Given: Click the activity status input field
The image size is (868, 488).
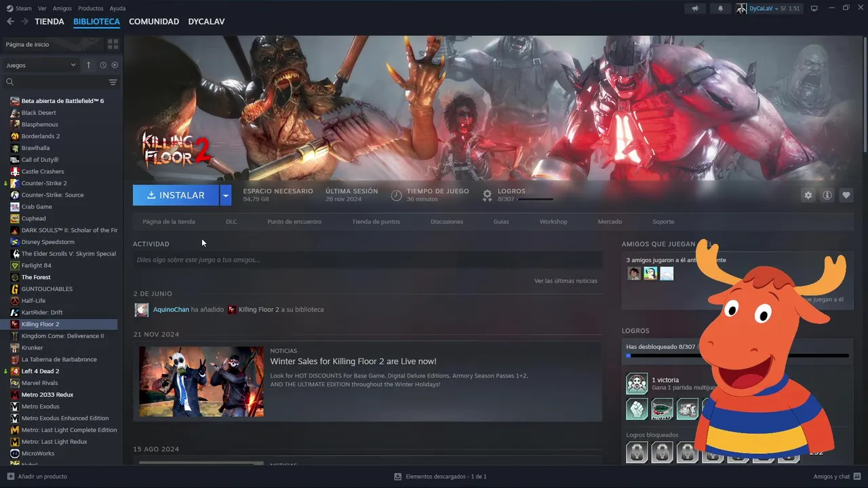Looking at the screenshot, I should 368,260.
